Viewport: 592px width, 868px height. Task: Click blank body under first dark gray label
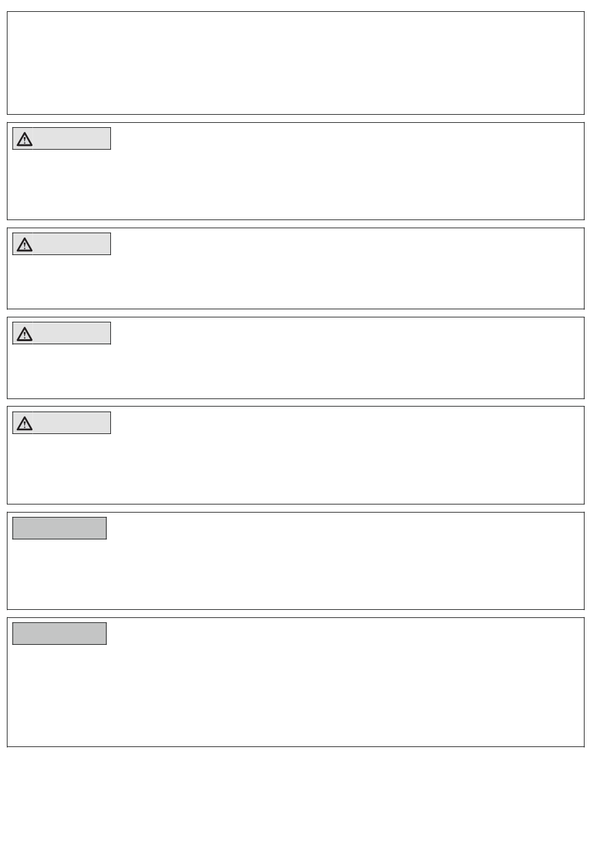[x=295, y=574]
